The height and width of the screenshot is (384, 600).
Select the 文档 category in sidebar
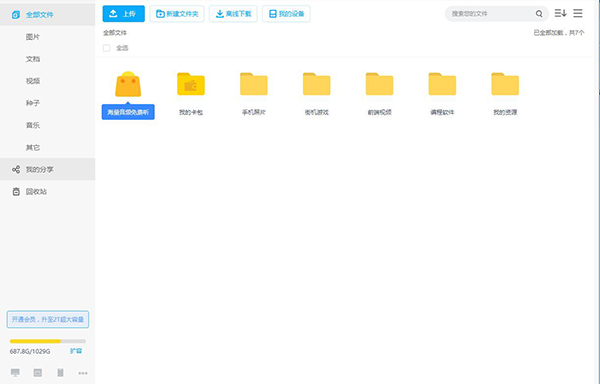(x=33, y=59)
